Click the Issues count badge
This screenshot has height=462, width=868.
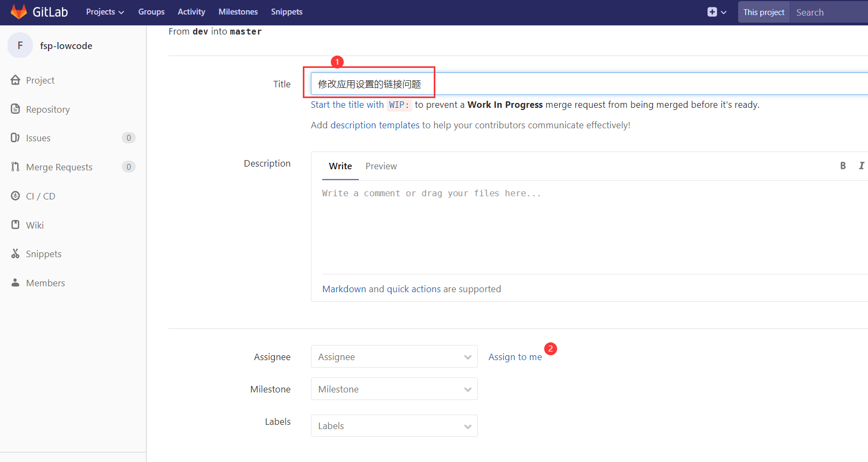(128, 137)
